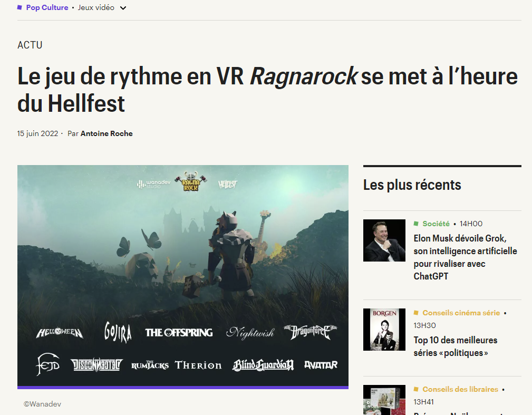Click the 13H41 timestamp
The width and height of the screenshot is (532, 415).
[424, 402]
